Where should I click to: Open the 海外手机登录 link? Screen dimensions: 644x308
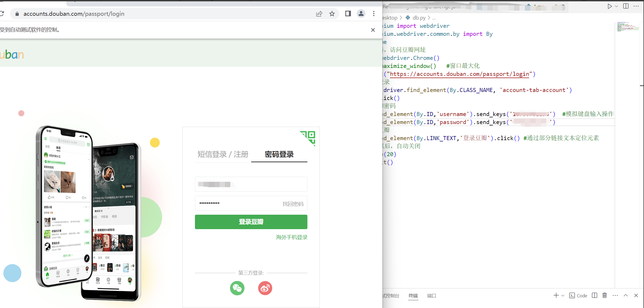click(x=292, y=237)
